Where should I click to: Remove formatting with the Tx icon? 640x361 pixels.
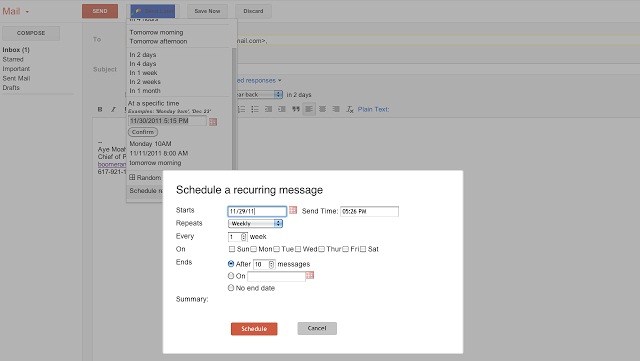coord(350,109)
